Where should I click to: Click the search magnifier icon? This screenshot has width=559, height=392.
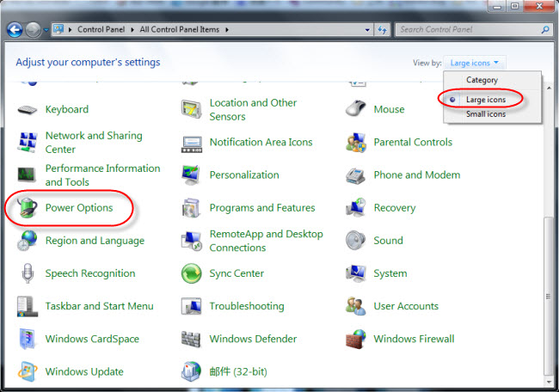[x=545, y=30]
